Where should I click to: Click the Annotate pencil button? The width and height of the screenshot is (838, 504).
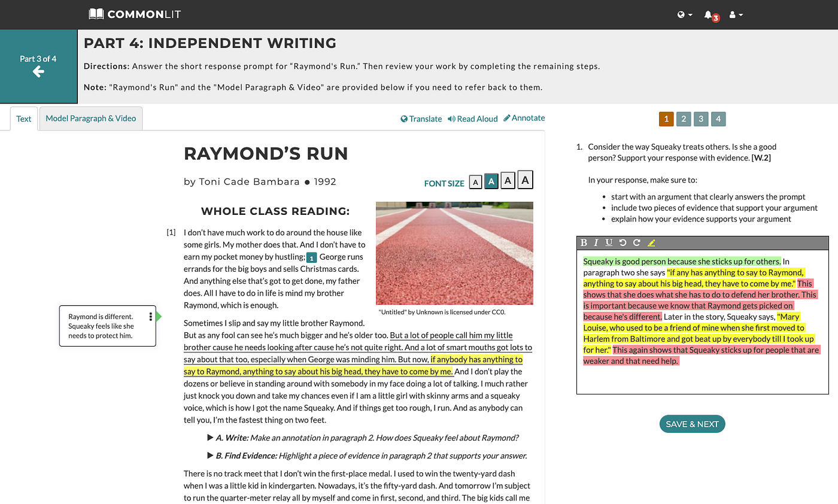click(x=524, y=118)
